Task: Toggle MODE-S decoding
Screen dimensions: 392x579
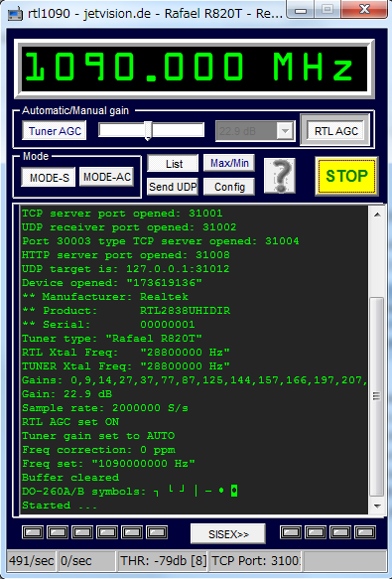Action: (x=49, y=177)
